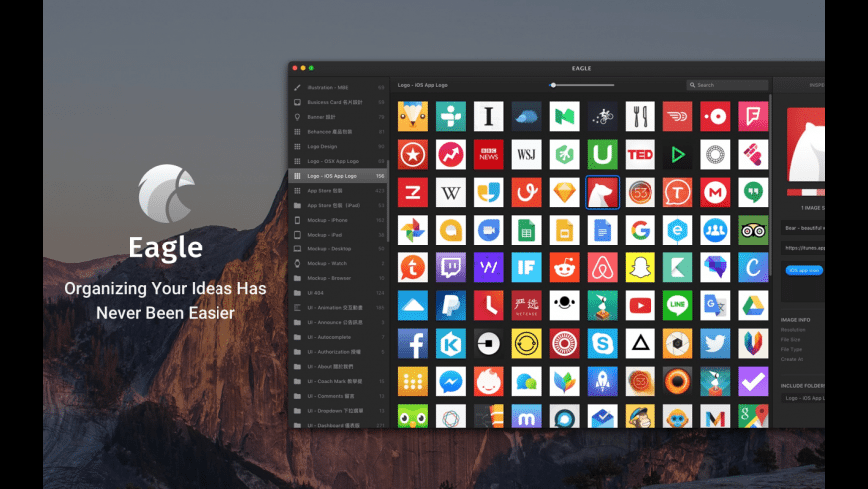Click the BBC News logo
This screenshot has height=489, width=868.
coord(488,154)
